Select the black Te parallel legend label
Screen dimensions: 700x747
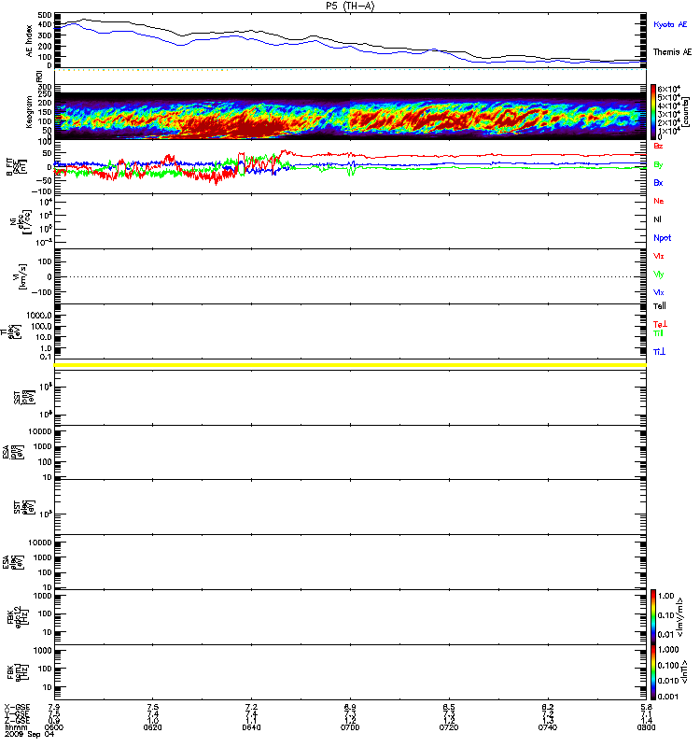point(660,306)
